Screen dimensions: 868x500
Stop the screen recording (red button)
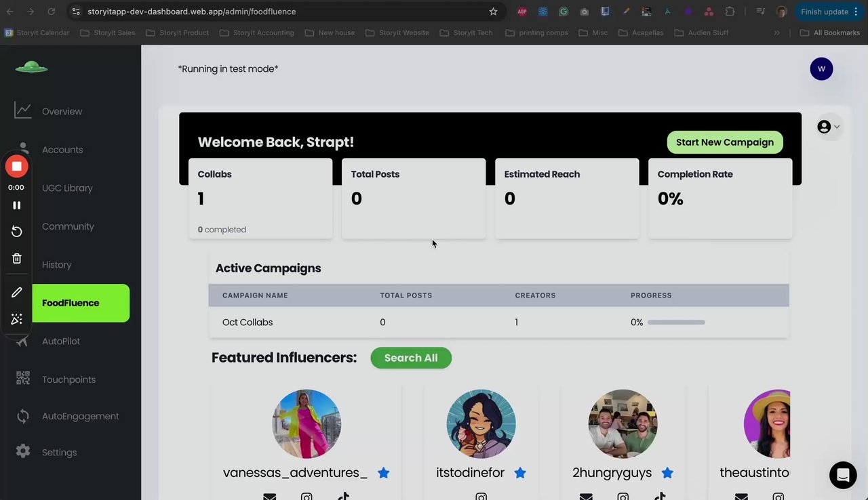[16, 166]
